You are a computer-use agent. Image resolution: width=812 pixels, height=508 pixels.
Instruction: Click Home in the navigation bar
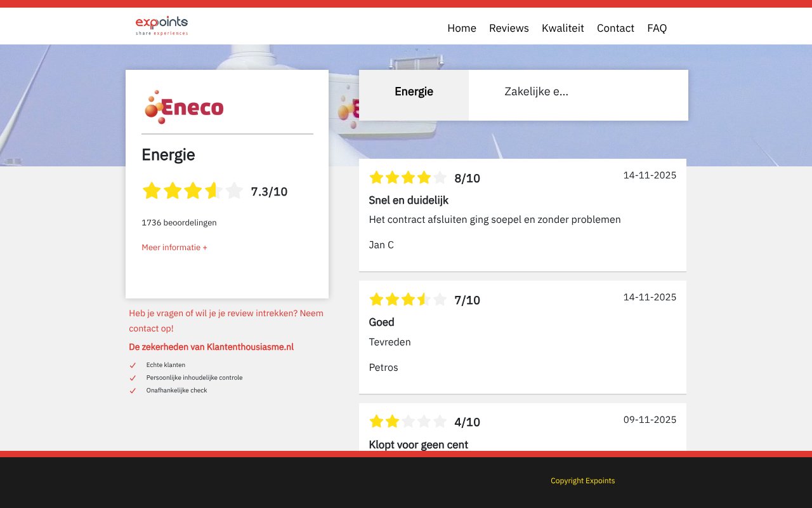461,28
